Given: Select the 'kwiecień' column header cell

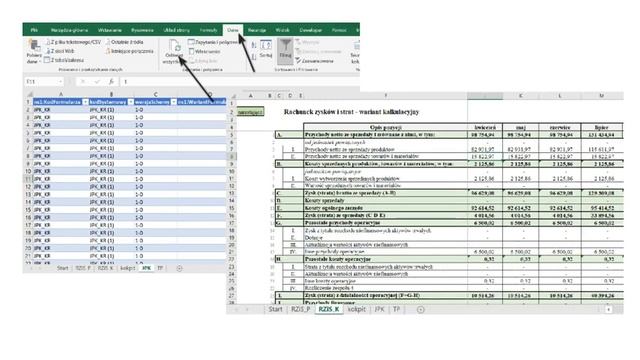Looking at the screenshot, I should click(485, 127).
